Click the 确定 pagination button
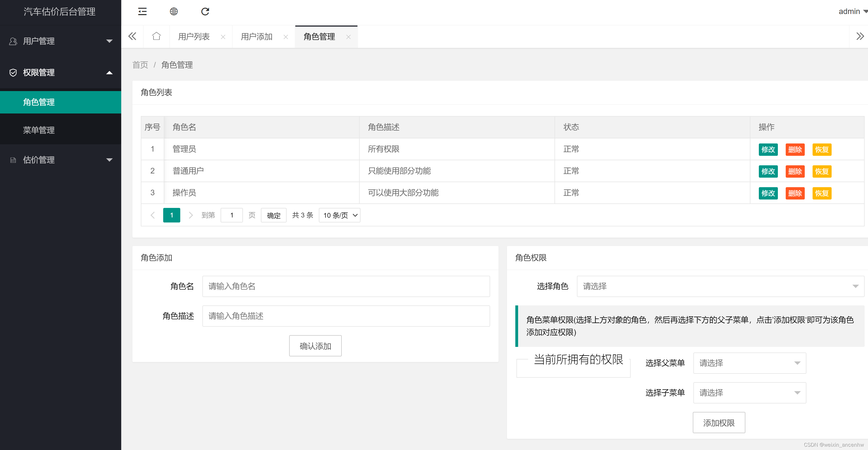The image size is (868, 450). 273,215
